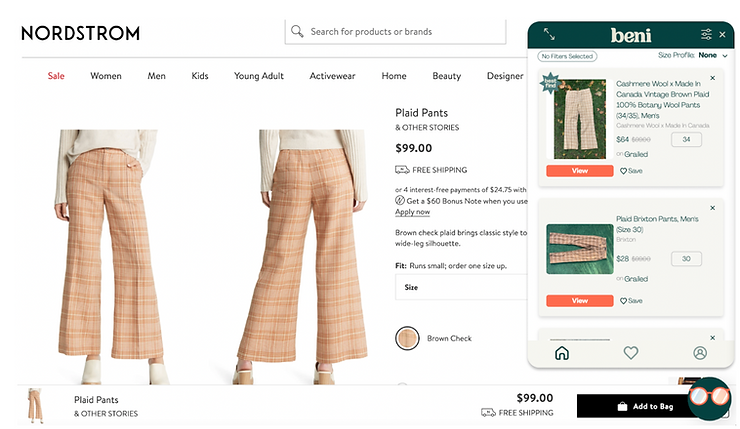Go to beni home tab icon
The image size is (740, 429).
[561, 353]
